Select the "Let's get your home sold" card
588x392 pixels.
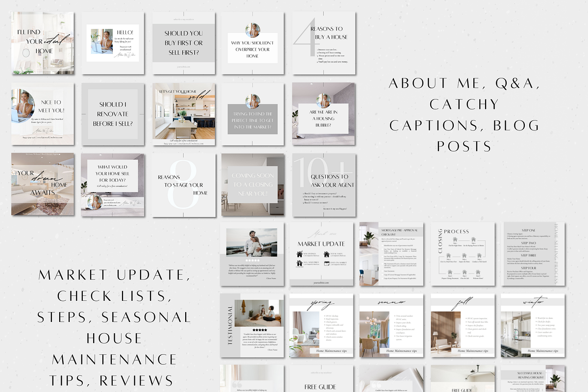183,114
